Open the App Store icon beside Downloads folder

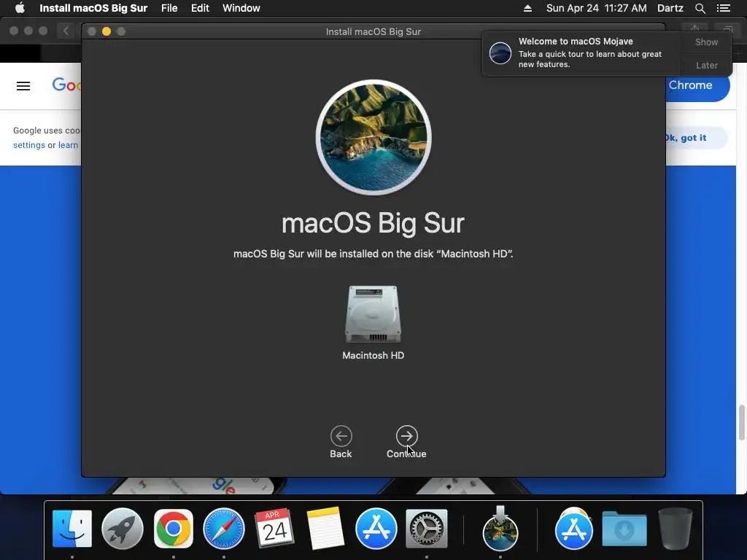coord(573,529)
